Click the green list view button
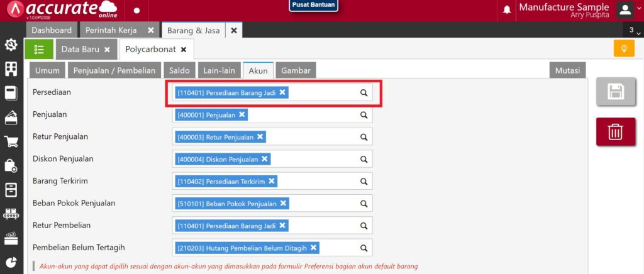Viewport: 644px width, 274px height. click(39, 49)
